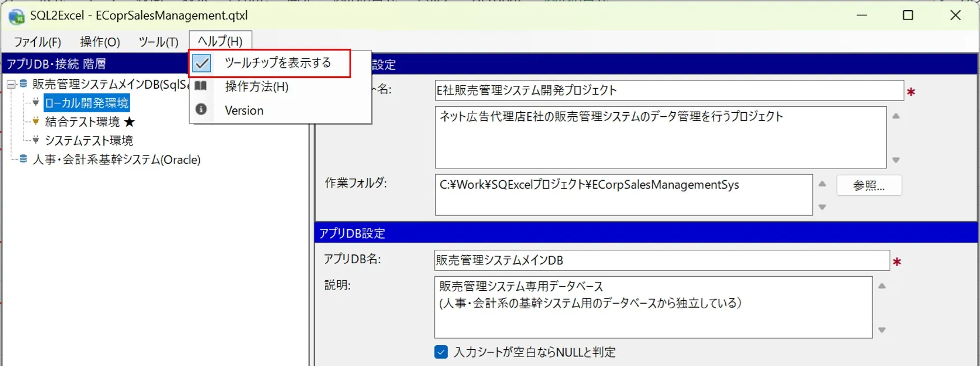Click the 作業フォルダ: label

[356, 183]
